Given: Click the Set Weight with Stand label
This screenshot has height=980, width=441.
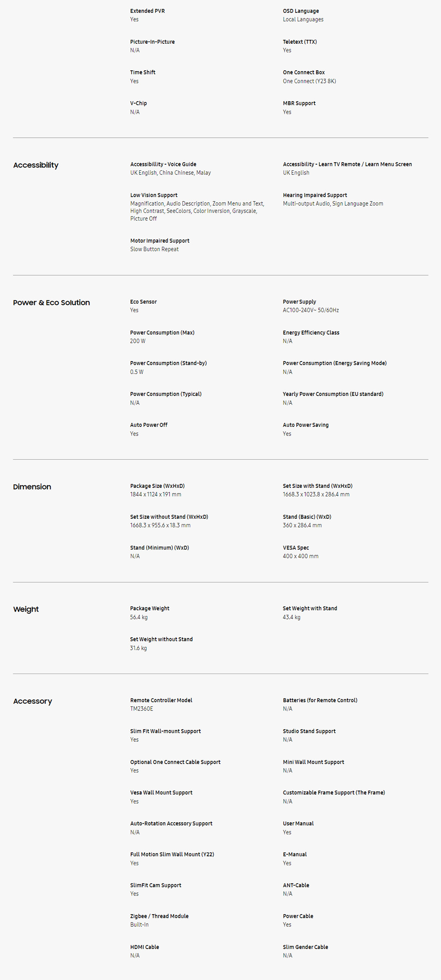Looking at the screenshot, I should coord(310,608).
